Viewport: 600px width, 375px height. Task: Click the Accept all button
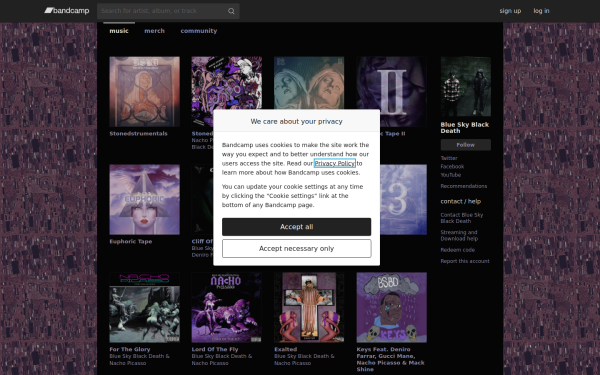(297, 227)
